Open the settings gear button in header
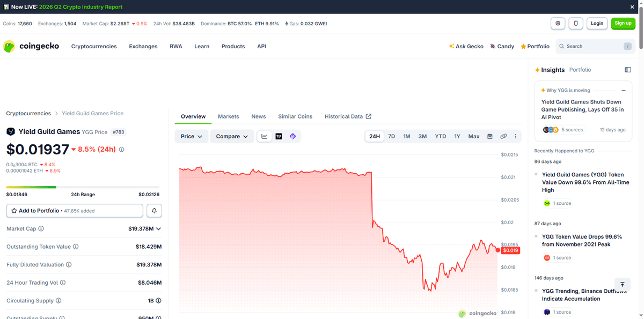The width and height of the screenshot is (644, 319). pyautogui.click(x=558, y=23)
